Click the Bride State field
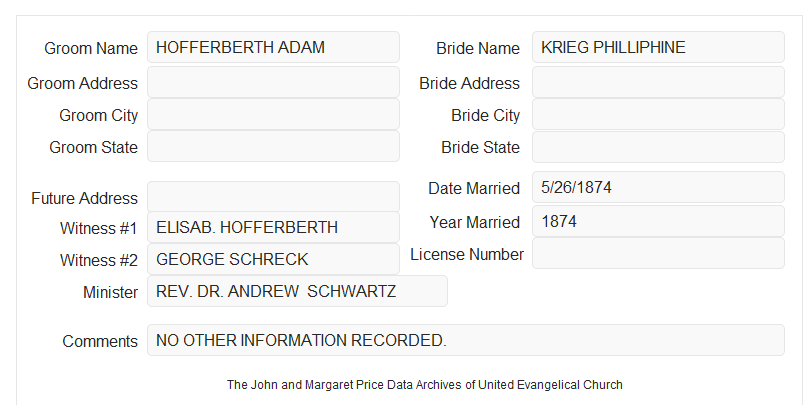 (658, 147)
